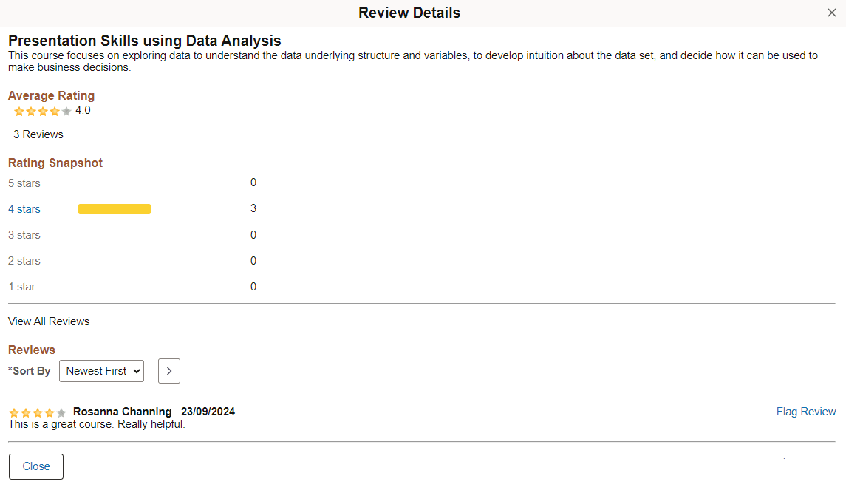Viewport: 846px width, 504px height.
Task: Click the yellow 4-star rating bar
Action: click(115, 209)
